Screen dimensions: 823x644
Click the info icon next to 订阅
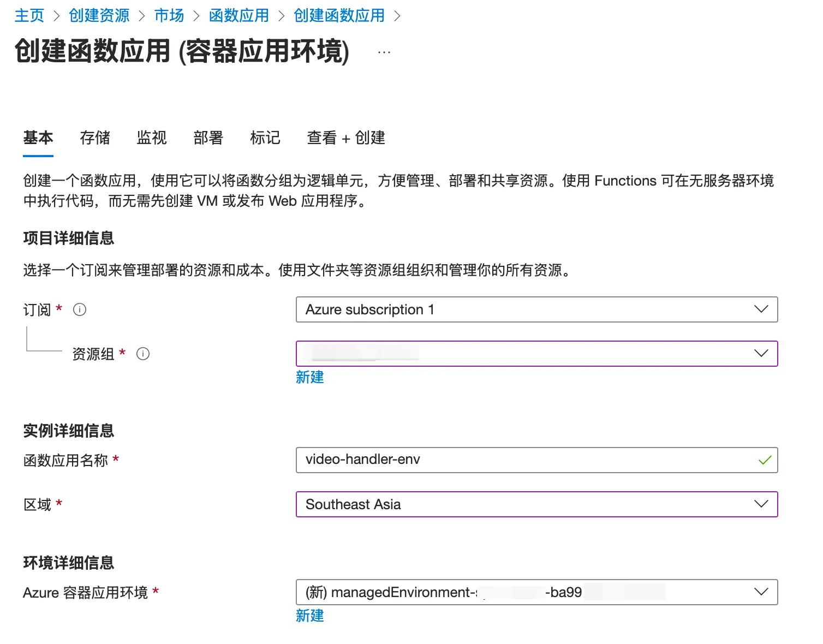(80, 310)
